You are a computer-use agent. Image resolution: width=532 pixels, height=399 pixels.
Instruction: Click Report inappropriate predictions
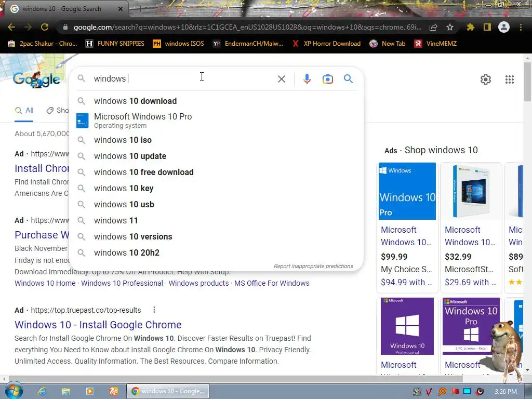pos(313,267)
